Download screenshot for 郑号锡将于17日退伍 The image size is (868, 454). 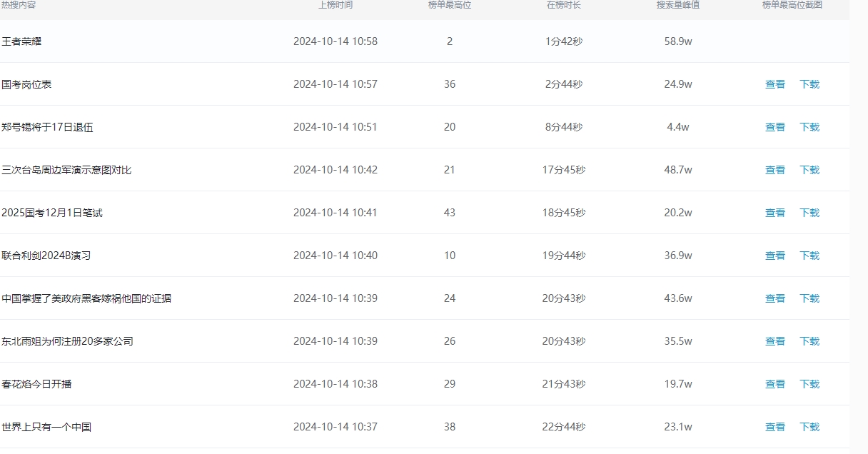pos(809,127)
